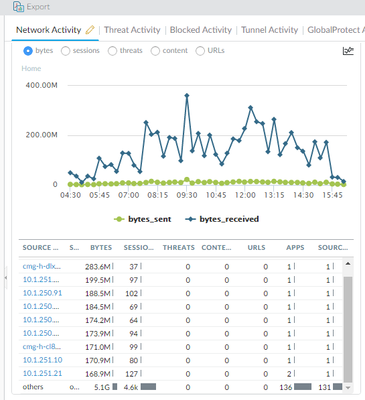This screenshot has width=365, height=400.
Task: Select the threats radio button
Action: click(113, 51)
